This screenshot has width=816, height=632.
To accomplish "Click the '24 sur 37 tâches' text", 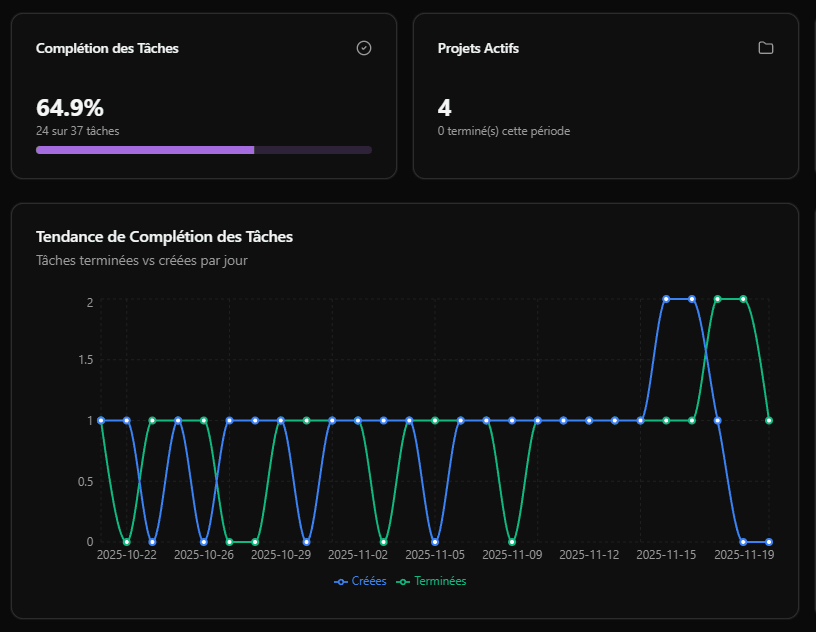I will tap(78, 130).
